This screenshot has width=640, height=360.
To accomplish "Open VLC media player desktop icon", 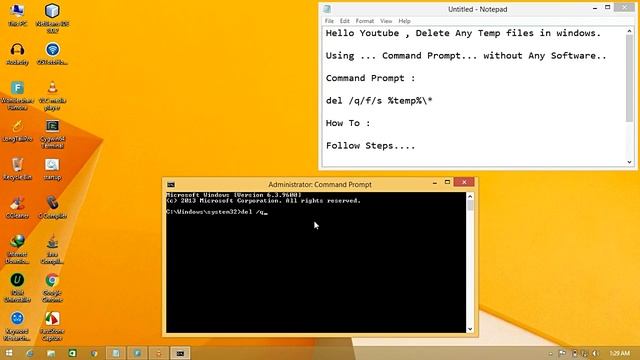I will pos(52,96).
